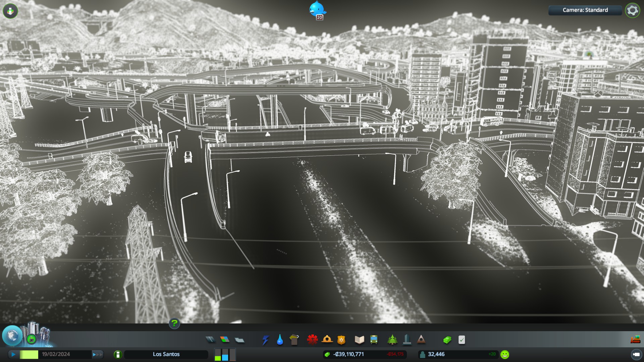Image resolution: width=644 pixels, height=362 pixels.
Task: Open the Fire Department menu
Action: [x=327, y=340]
